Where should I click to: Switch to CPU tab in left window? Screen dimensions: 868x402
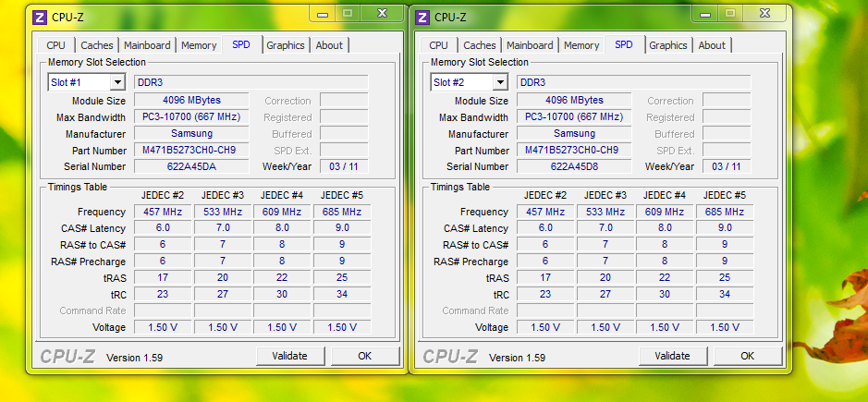click(55, 45)
